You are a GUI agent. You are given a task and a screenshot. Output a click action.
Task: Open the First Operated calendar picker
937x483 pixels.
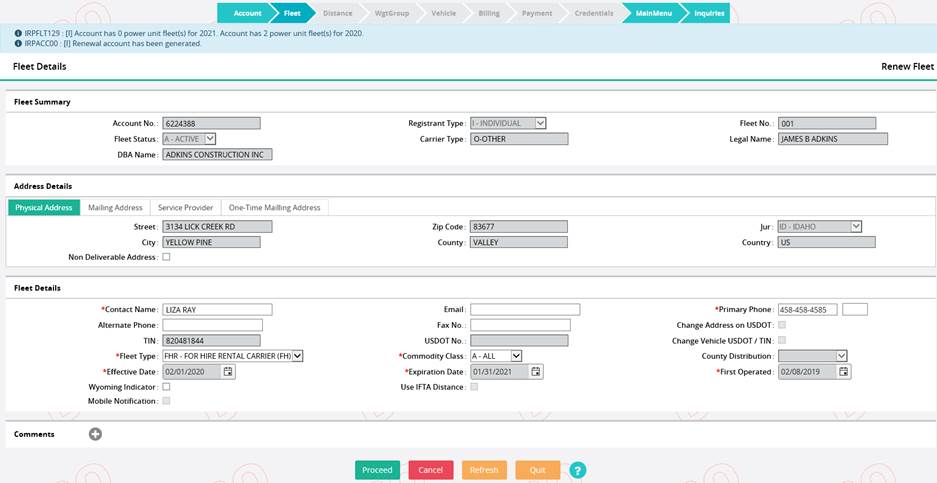[845, 371]
